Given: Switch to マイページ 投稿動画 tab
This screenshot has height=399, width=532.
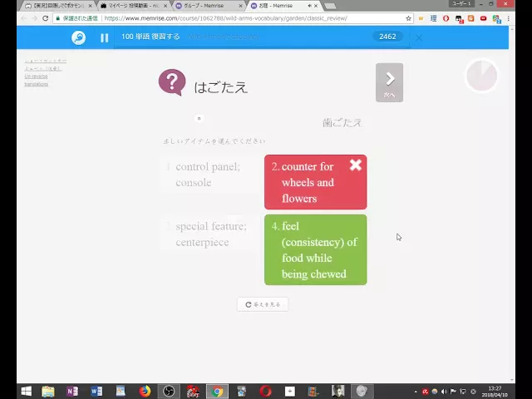Looking at the screenshot, I should 135,6.
